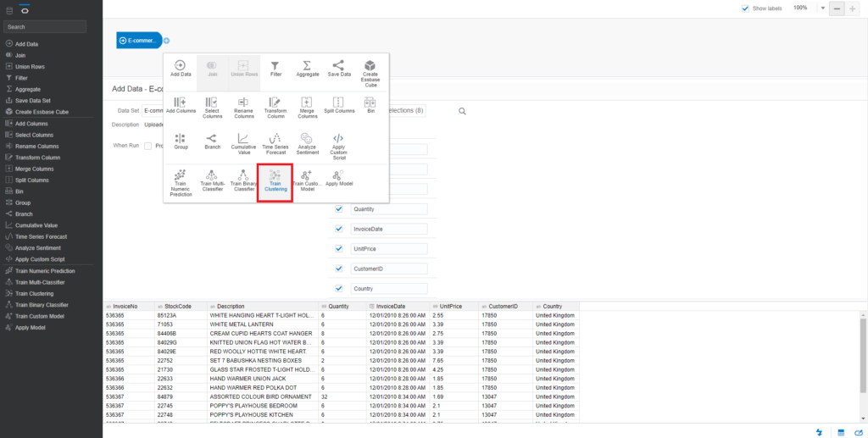Toggle the Show labels checkbox

pyautogui.click(x=745, y=8)
